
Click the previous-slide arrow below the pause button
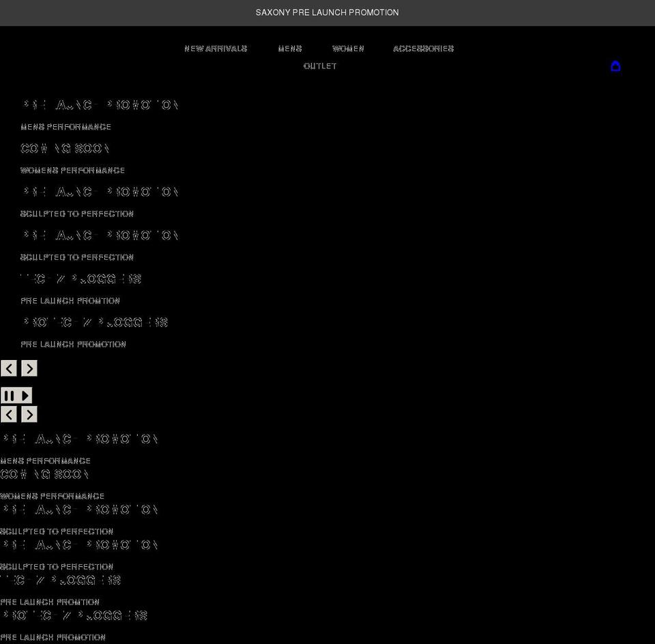tap(9, 414)
